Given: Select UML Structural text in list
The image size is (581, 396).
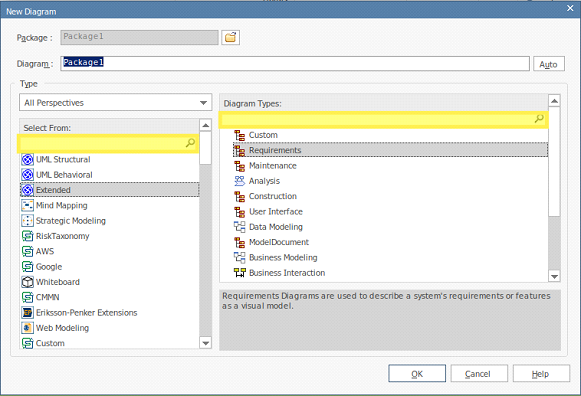Looking at the screenshot, I should point(63,160).
